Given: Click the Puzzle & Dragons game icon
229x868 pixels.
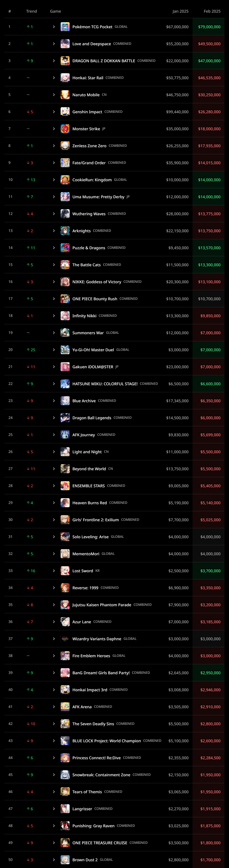Looking at the screenshot, I should 65,248.
